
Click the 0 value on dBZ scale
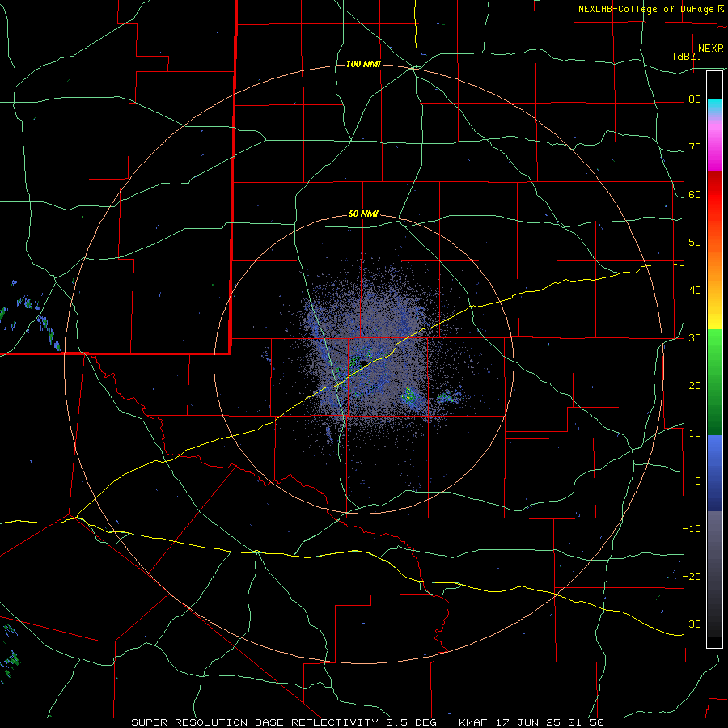click(698, 481)
